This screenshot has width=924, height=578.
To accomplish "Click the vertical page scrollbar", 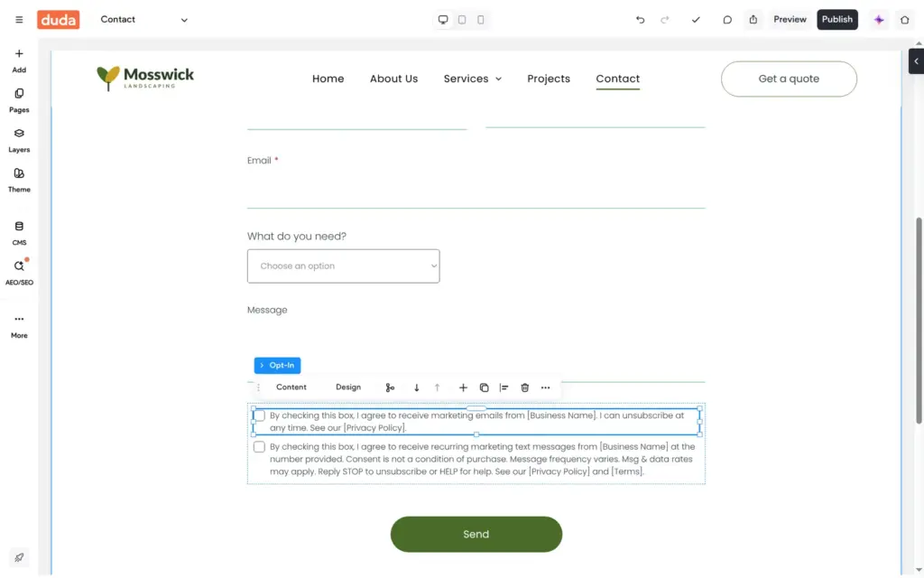I will click(919, 321).
